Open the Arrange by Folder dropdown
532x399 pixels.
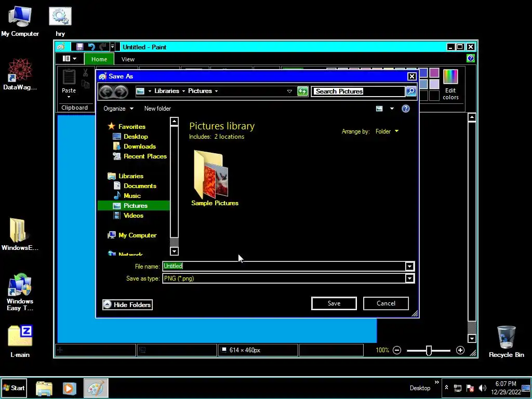(387, 131)
